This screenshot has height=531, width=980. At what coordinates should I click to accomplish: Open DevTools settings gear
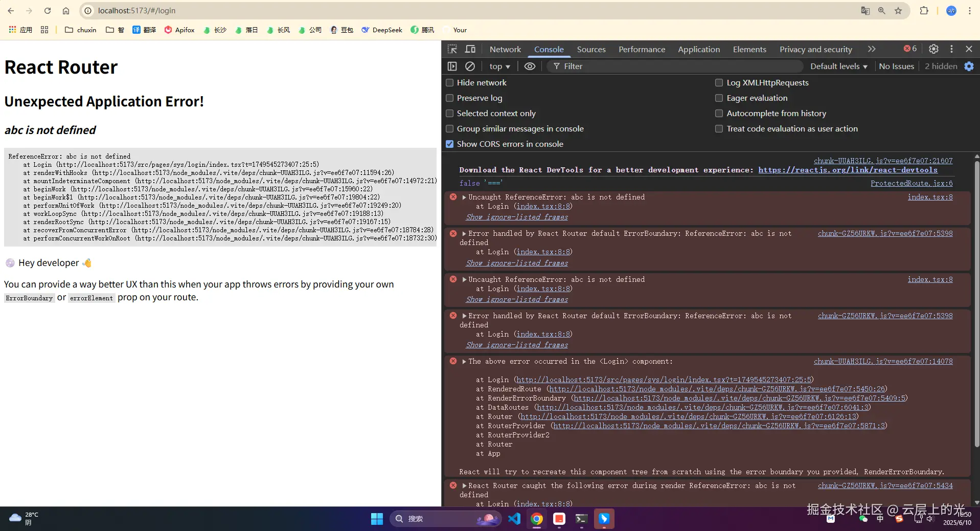tap(933, 49)
